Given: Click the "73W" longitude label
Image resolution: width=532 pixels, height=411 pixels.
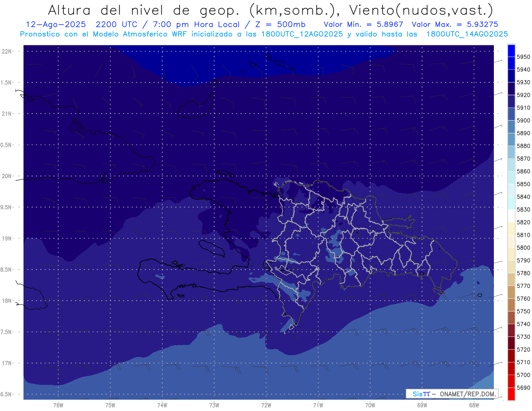Looking at the screenshot, I should (214, 405).
